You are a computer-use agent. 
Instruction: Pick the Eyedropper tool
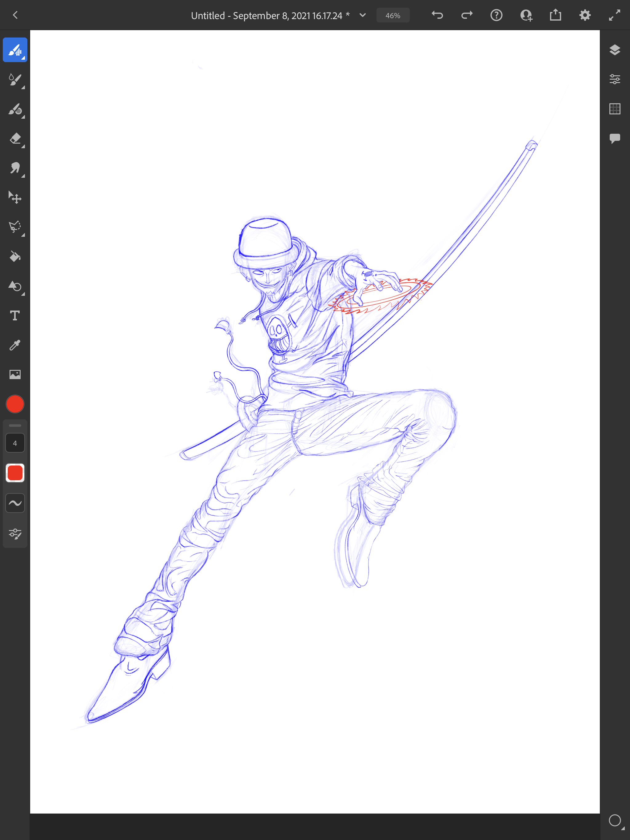[15, 345]
